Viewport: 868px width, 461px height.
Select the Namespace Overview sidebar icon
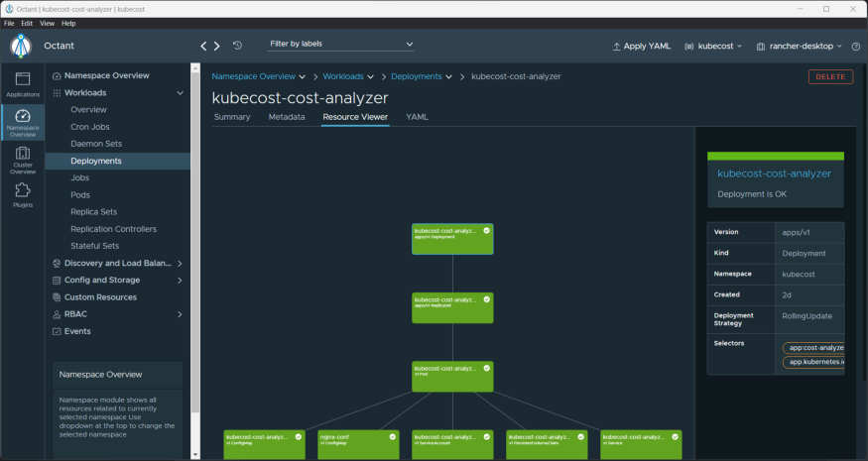[x=23, y=122]
